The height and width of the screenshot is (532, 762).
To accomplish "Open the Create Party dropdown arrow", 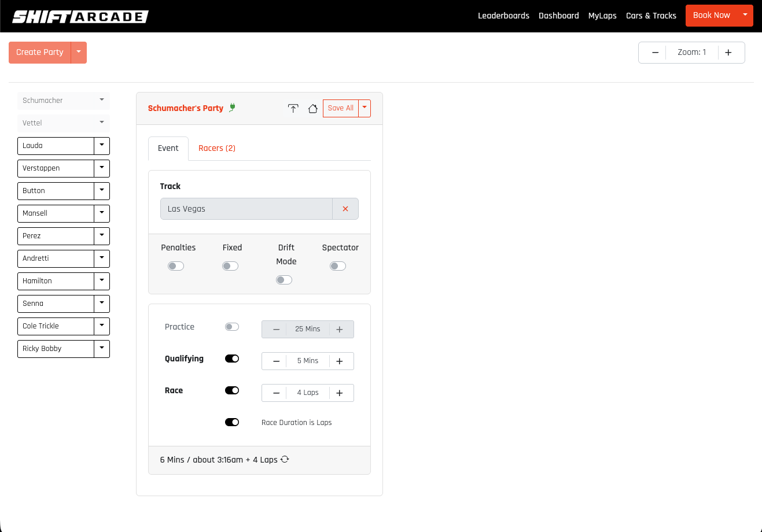I will tap(79, 52).
